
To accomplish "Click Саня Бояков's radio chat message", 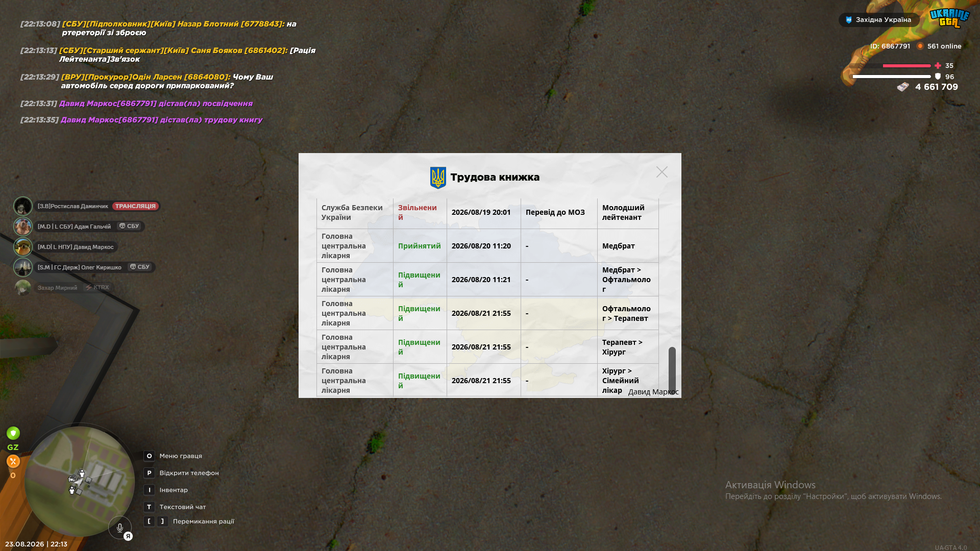I will (168, 55).
